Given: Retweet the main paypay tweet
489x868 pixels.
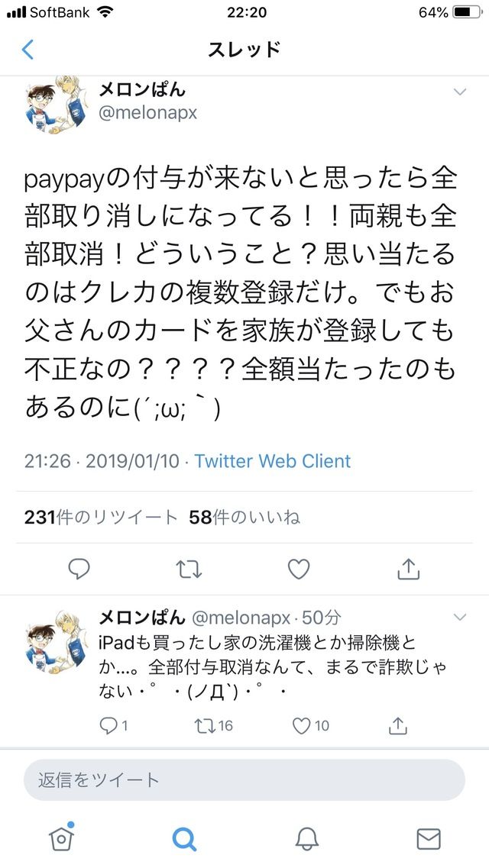Looking at the screenshot, I should pos(188,569).
